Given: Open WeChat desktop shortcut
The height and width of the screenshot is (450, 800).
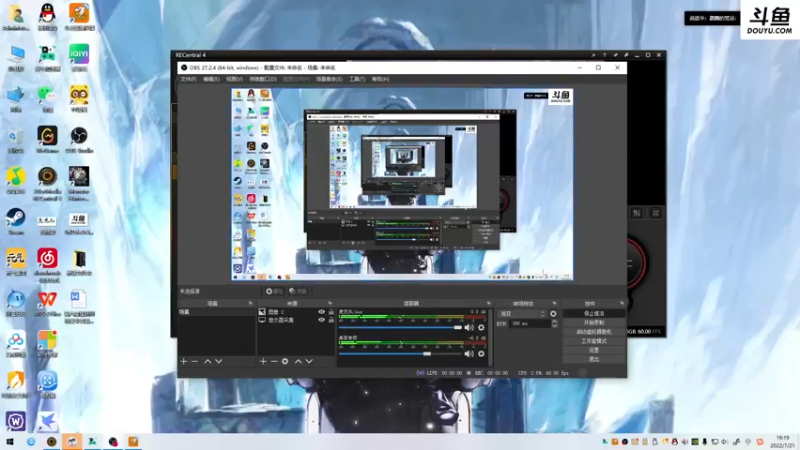Looking at the screenshot, I should tap(47, 98).
